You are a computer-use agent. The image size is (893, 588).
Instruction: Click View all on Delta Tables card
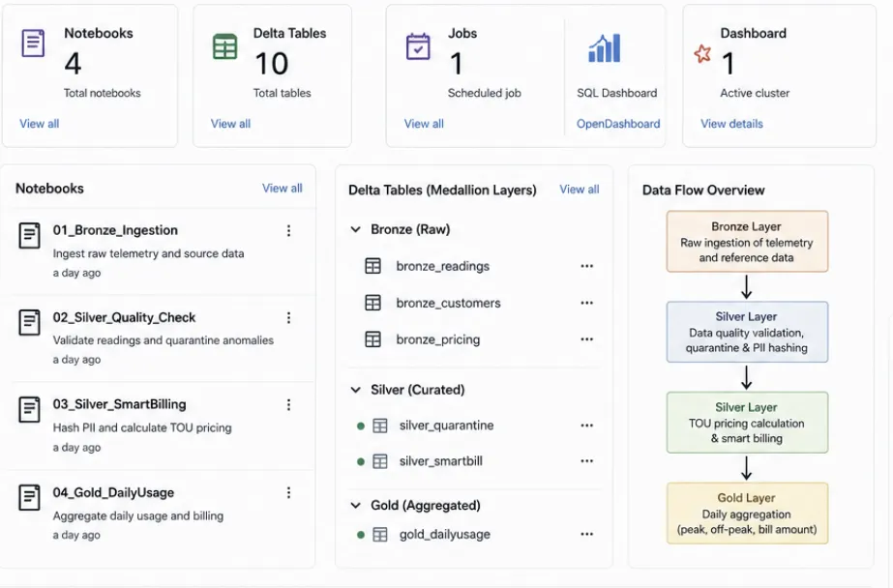[230, 124]
